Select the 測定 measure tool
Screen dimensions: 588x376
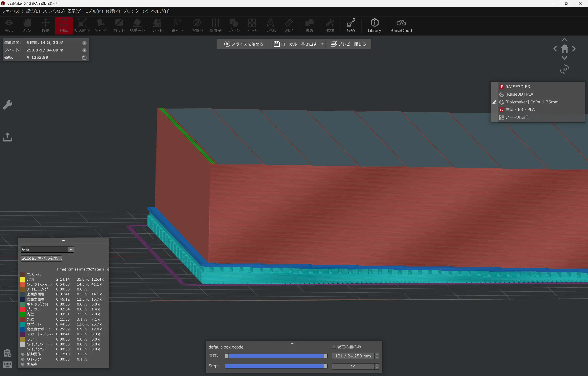click(289, 26)
